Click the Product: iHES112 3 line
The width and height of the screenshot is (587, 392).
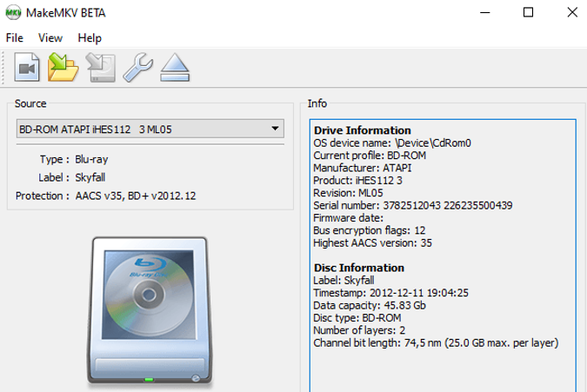[357, 180]
